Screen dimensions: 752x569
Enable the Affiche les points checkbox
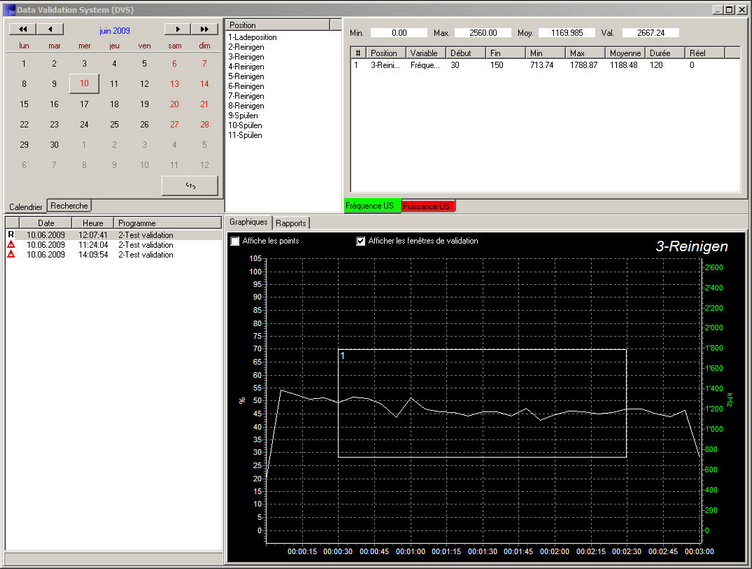(235, 241)
